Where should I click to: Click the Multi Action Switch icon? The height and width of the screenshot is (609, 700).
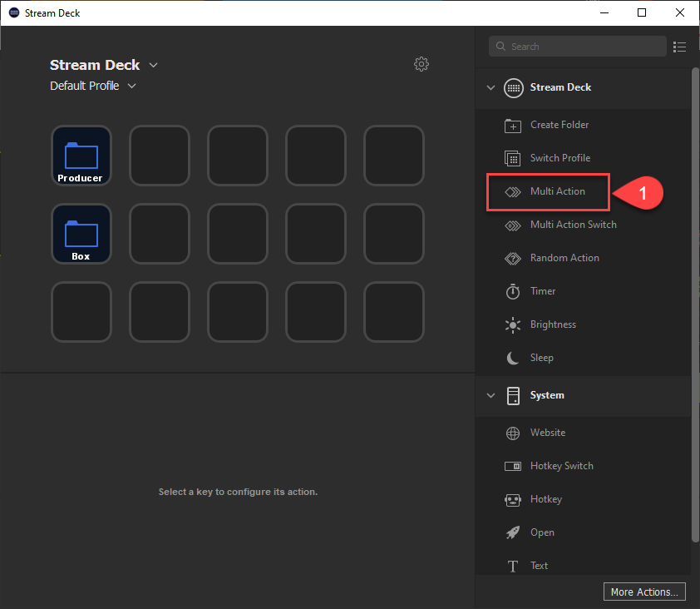point(512,225)
